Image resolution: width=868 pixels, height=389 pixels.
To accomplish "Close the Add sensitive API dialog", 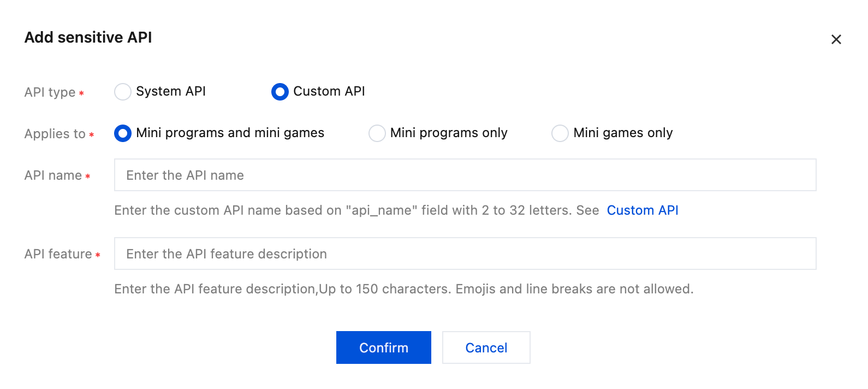I will (x=836, y=39).
